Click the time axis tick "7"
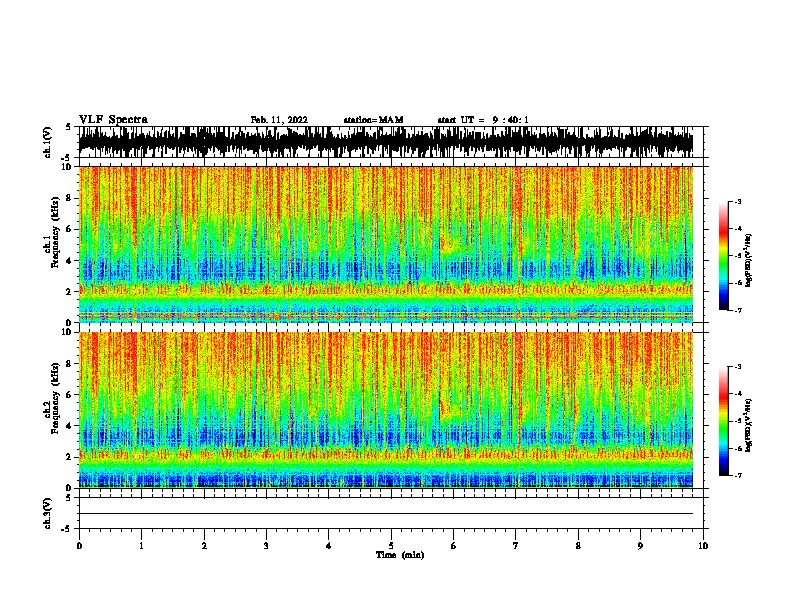The height and width of the screenshot is (612, 792). [x=516, y=545]
